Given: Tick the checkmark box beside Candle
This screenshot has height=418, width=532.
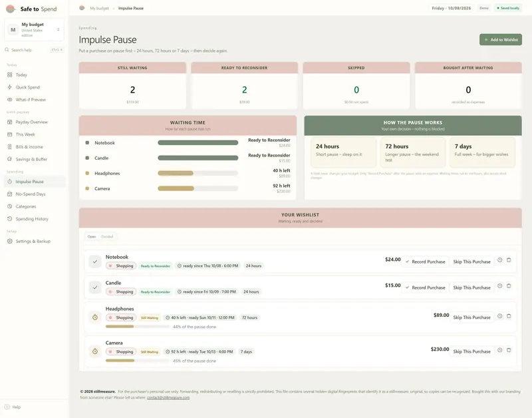Looking at the screenshot, I should click(95, 288).
